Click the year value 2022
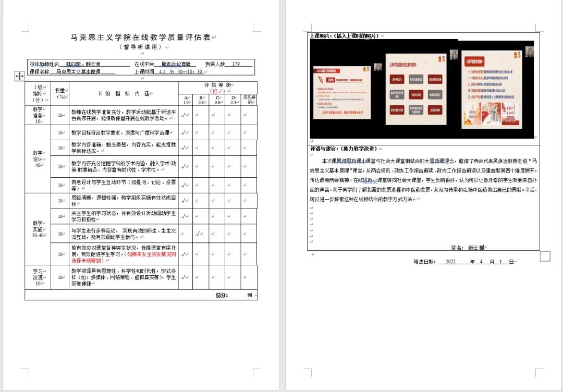This screenshot has width=563, height=392. point(450,262)
